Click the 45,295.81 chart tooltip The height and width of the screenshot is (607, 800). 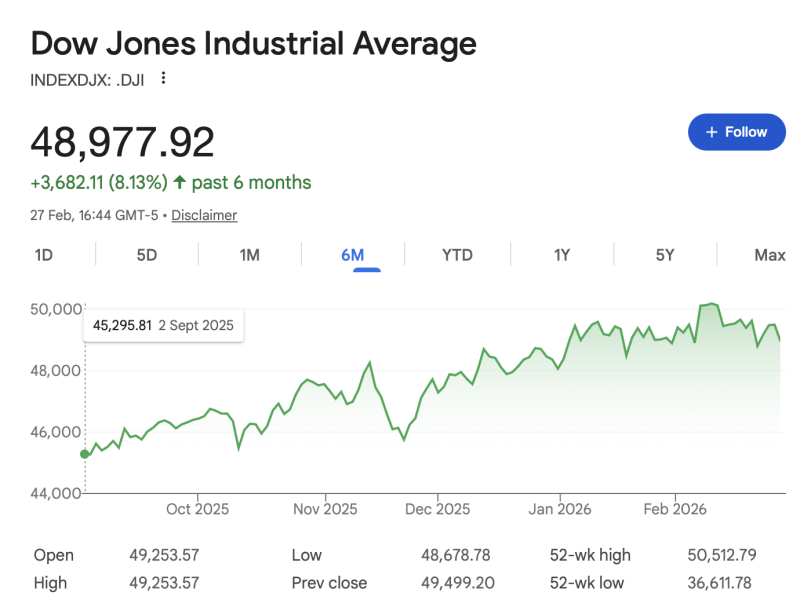[164, 325]
